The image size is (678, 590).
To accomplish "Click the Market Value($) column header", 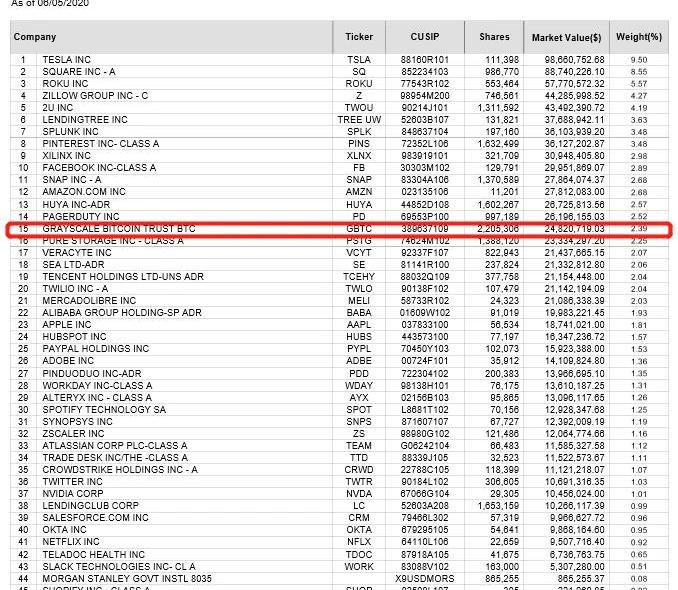I will coord(566,38).
